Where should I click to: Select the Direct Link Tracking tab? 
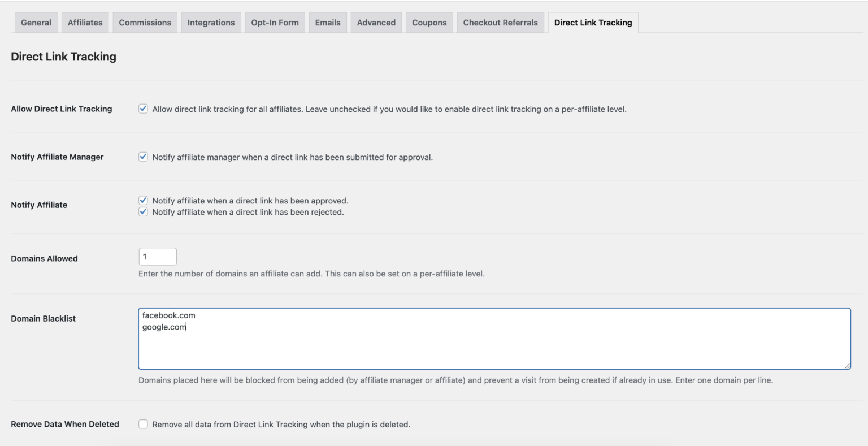(593, 22)
